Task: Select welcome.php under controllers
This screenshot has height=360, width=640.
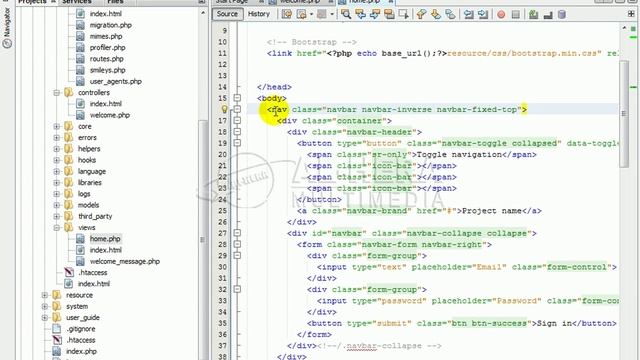Action: pyautogui.click(x=109, y=115)
